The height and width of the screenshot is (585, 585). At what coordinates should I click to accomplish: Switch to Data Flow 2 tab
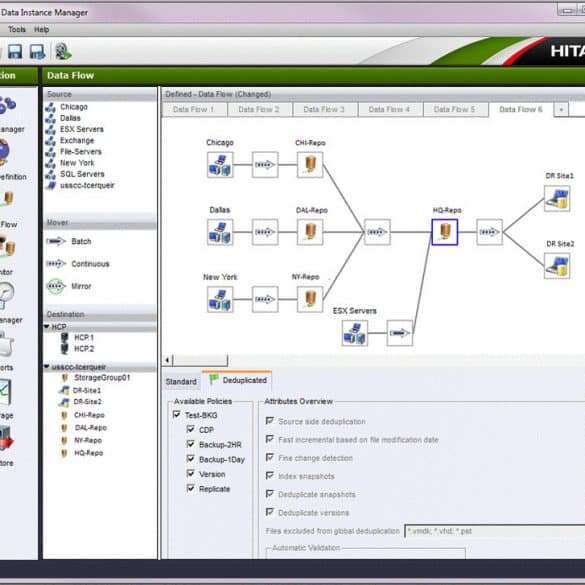click(259, 109)
